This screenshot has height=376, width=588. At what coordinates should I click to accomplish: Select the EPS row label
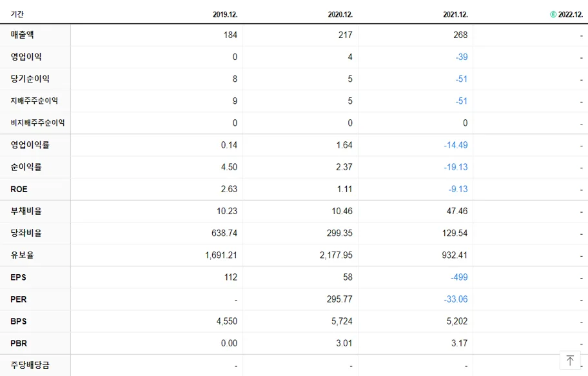[x=18, y=277]
